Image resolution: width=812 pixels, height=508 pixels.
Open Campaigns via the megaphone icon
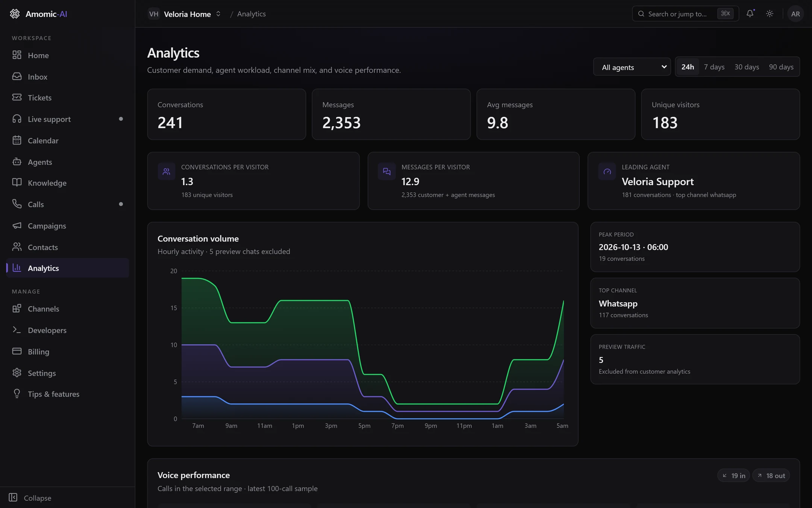pos(17,225)
